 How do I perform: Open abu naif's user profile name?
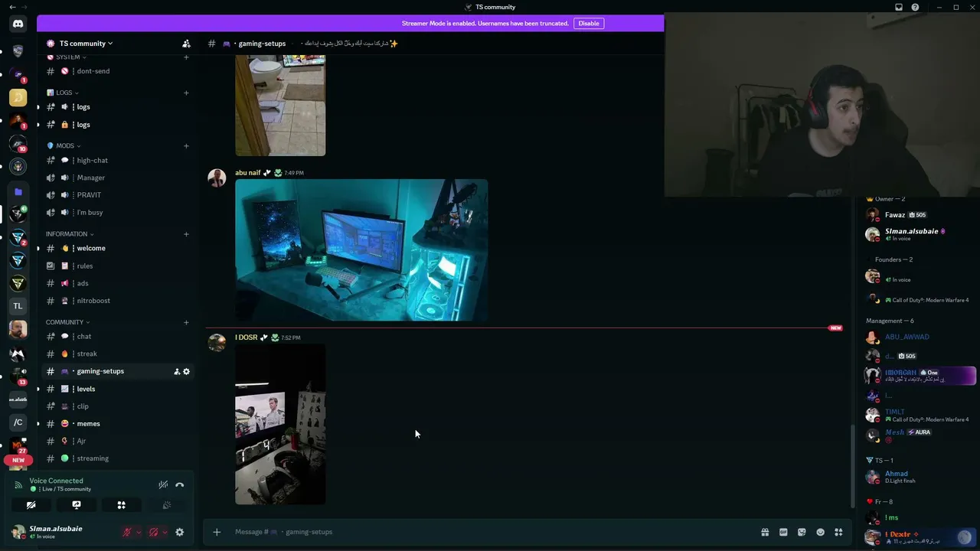point(248,173)
